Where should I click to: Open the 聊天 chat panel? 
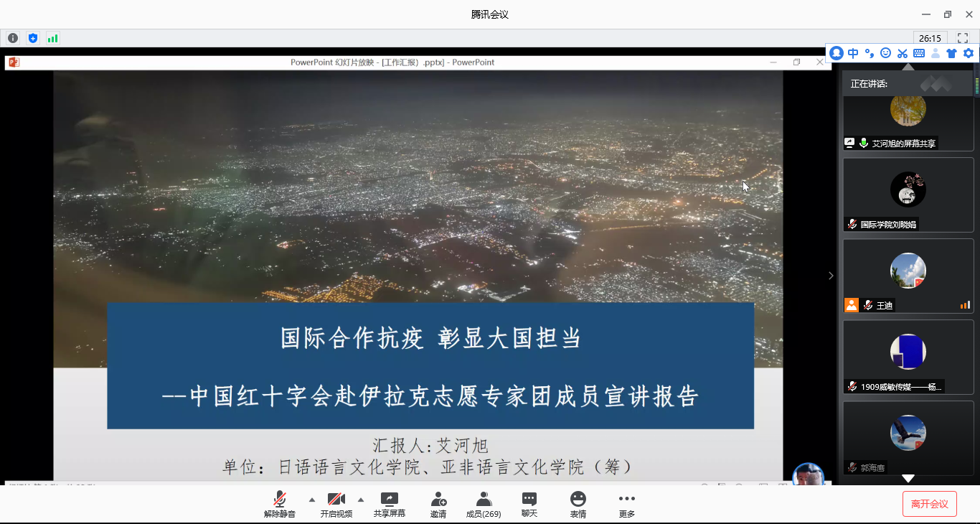(x=529, y=504)
